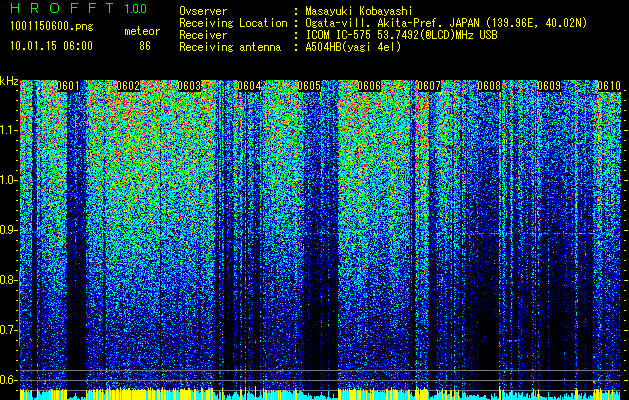The height and width of the screenshot is (400, 629).
Task: Click the 0606 time marker
Action: (x=369, y=86)
